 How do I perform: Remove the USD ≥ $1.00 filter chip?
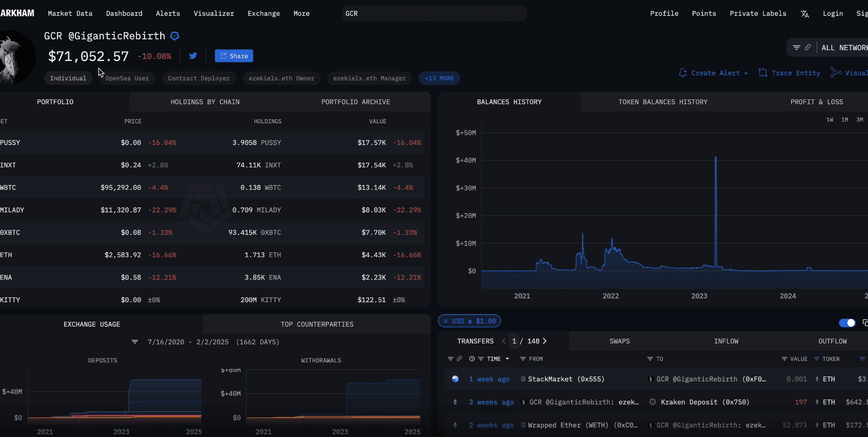click(446, 321)
